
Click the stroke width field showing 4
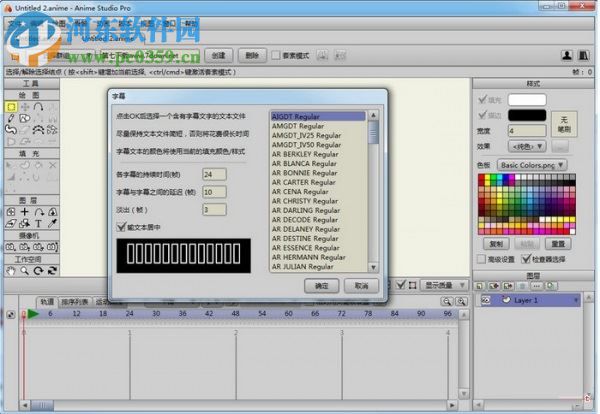tap(527, 131)
